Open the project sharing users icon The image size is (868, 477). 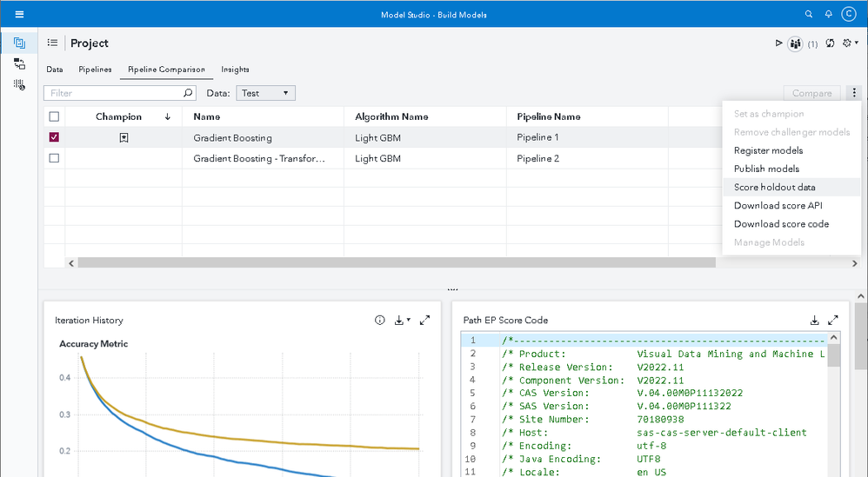(795, 43)
